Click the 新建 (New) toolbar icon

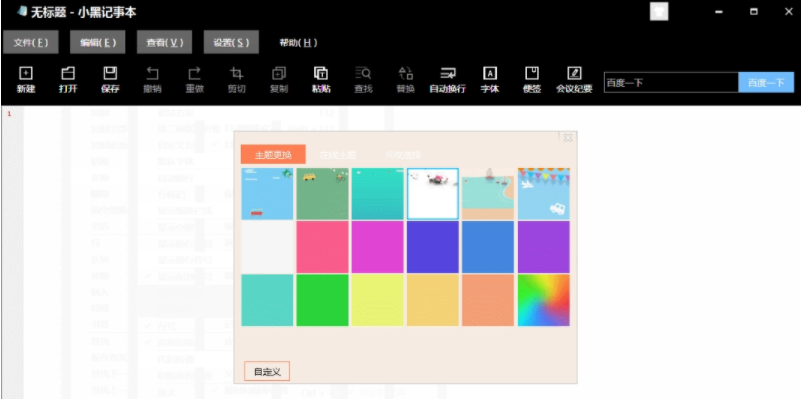pyautogui.click(x=26, y=79)
